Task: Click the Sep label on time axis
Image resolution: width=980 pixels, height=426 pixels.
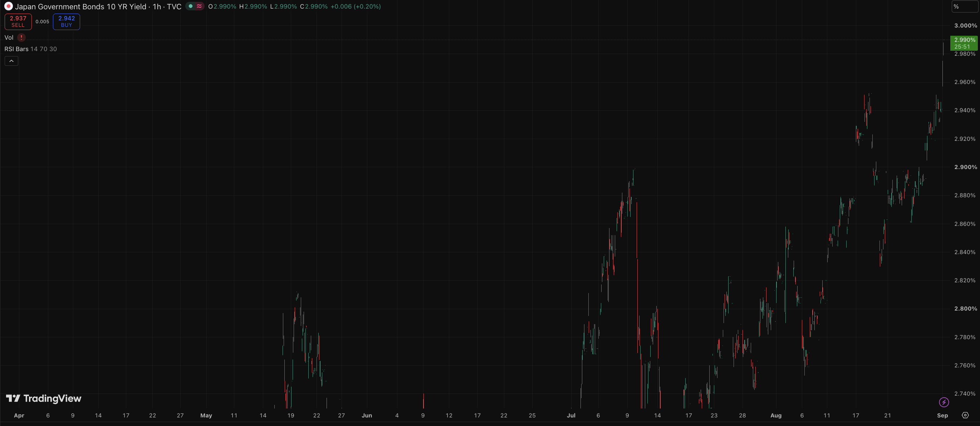Action: pyautogui.click(x=942, y=415)
